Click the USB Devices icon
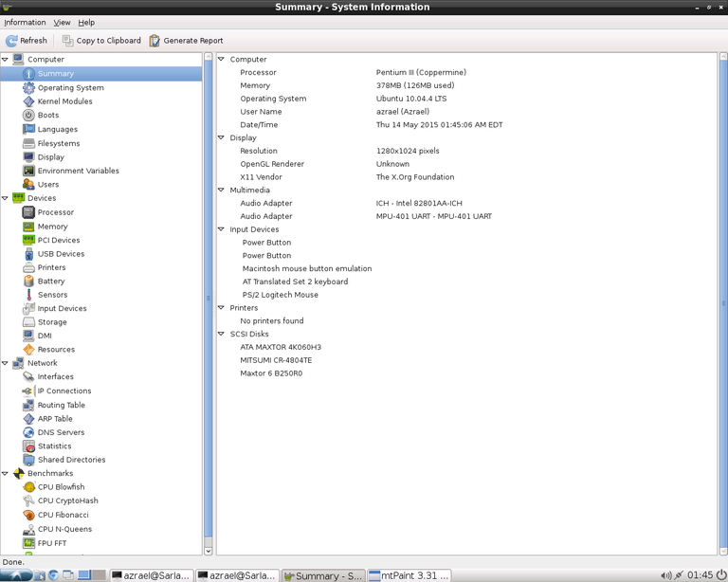Image resolution: width=728 pixels, height=582 pixels. tap(28, 254)
